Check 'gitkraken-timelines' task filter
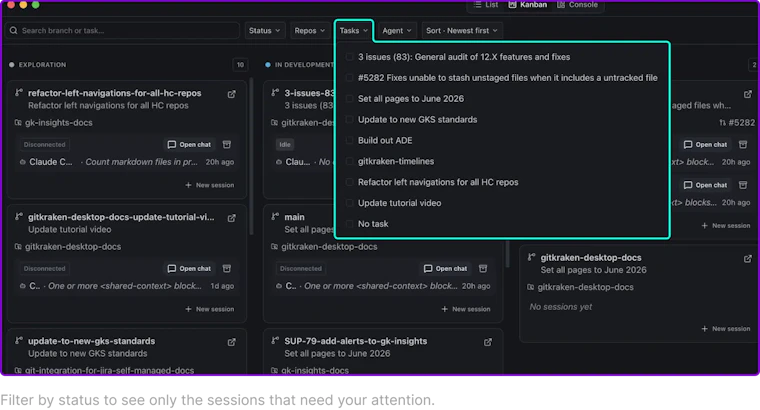 click(x=349, y=161)
